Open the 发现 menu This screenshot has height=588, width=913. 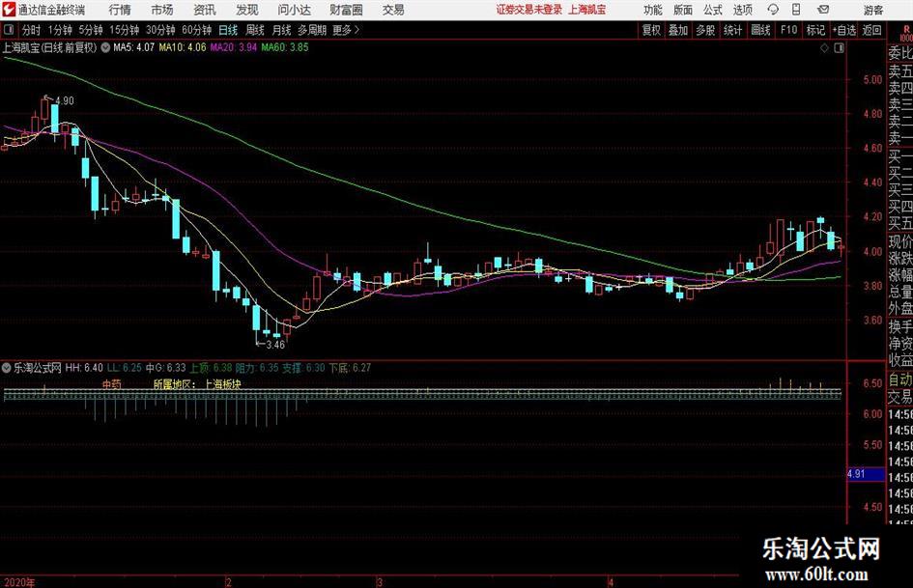[x=247, y=10]
